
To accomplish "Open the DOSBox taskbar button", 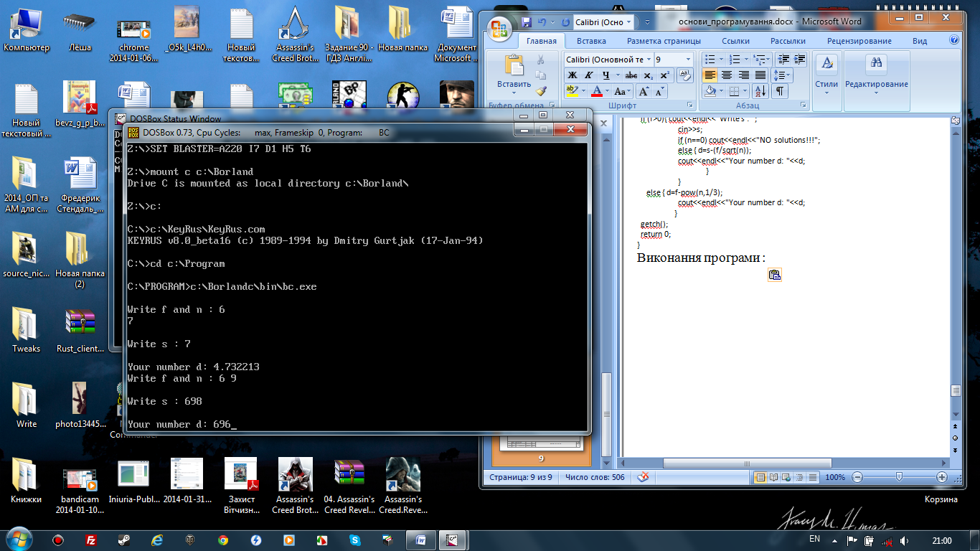I will (453, 540).
